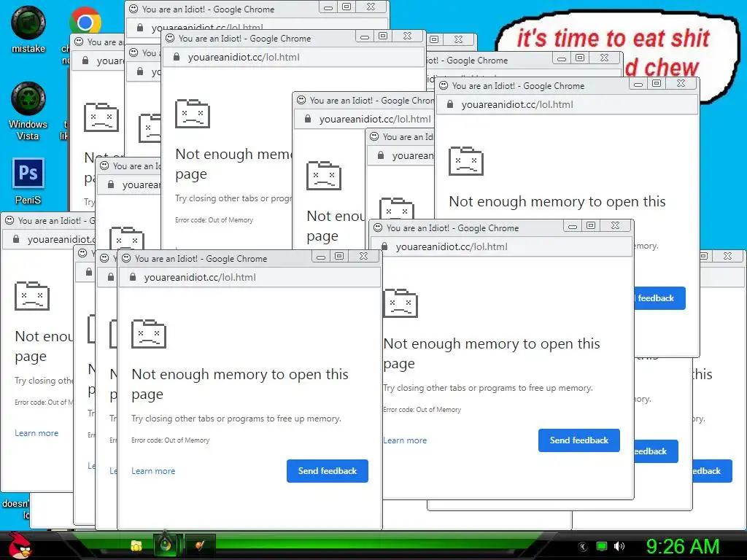
Task: Click "Try closing other tabs" text in the bottom-right front window
Action: click(x=488, y=388)
